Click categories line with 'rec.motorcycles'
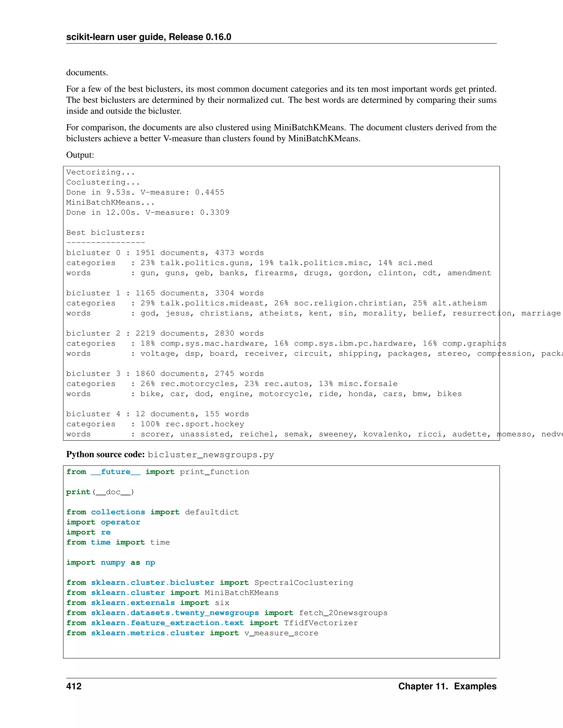The height and width of the screenshot is (728, 563). point(232,384)
